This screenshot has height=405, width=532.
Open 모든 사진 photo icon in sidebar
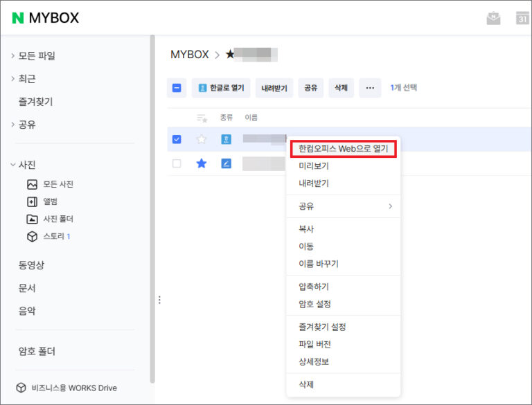(x=33, y=185)
